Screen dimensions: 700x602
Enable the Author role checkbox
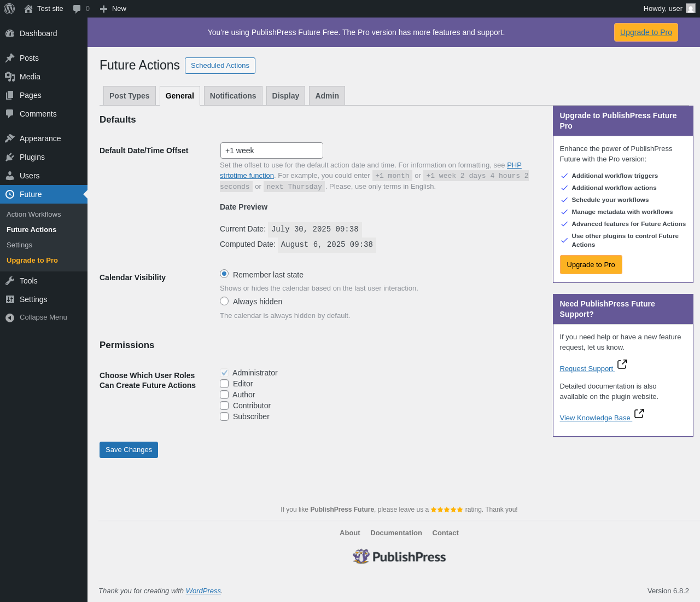coord(224,395)
